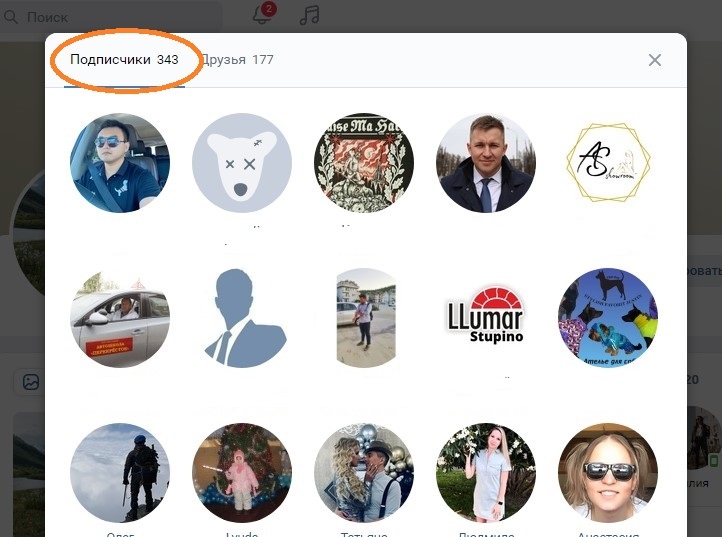Close the subscribers dialog with X
The height and width of the screenshot is (537, 722).
[655, 60]
